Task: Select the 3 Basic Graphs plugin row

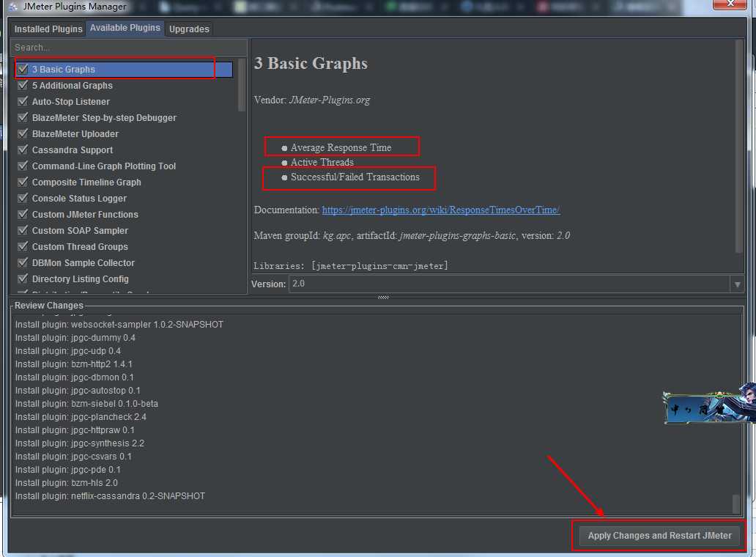Action: tap(125, 69)
